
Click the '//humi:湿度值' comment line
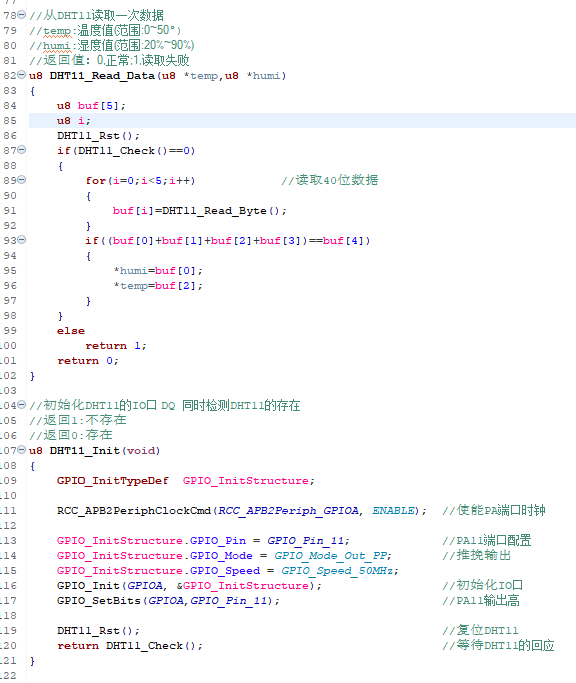click(112, 45)
